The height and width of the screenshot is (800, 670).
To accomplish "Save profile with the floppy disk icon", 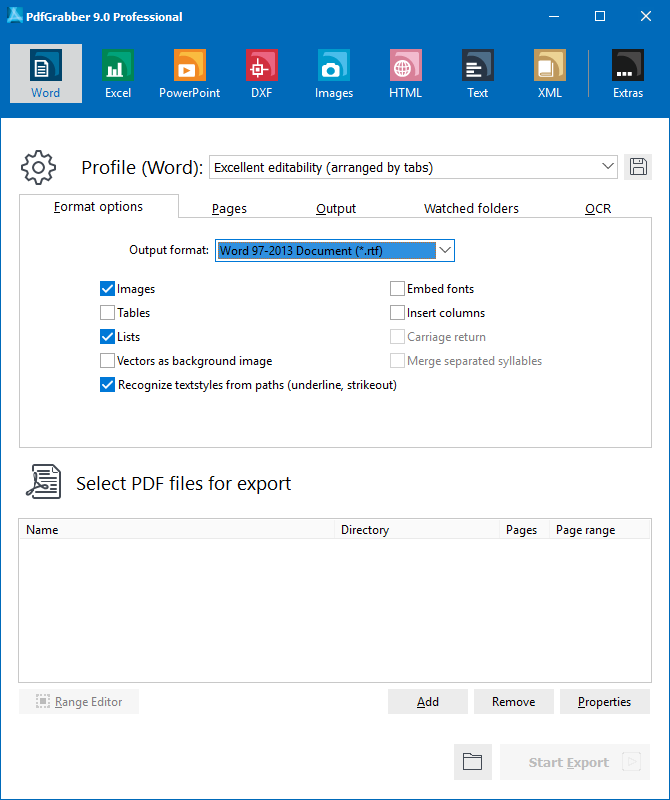I will click(x=638, y=167).
